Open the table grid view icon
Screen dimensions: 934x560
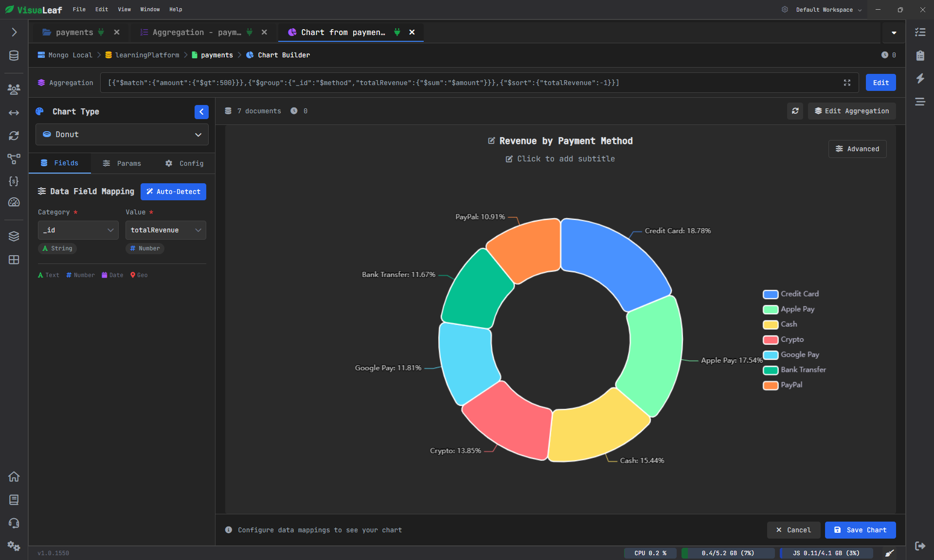pos(14,260)
